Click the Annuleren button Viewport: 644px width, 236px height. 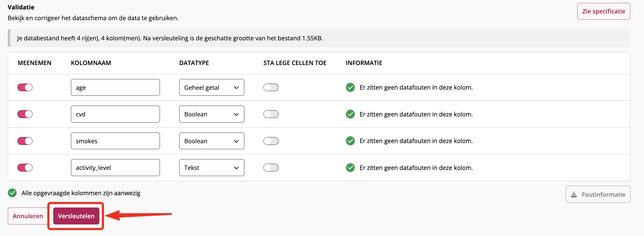pos(28,216)
